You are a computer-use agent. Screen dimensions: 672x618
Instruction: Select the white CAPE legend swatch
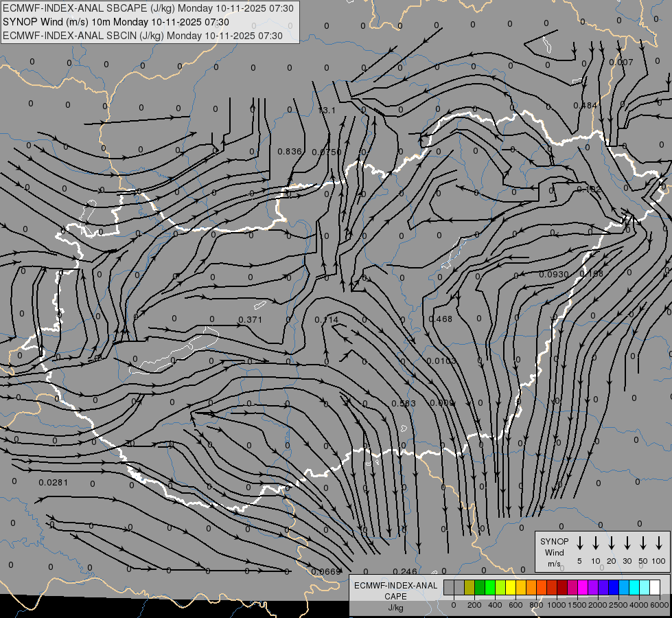(x=654, y=587)
